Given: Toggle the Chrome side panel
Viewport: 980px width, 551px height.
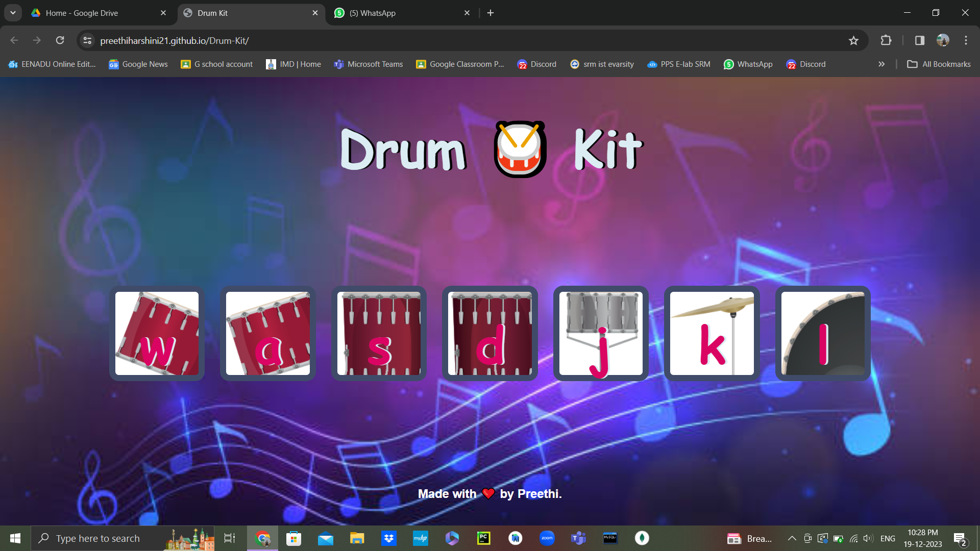Looking at the screenshot, I should (919, 40).
